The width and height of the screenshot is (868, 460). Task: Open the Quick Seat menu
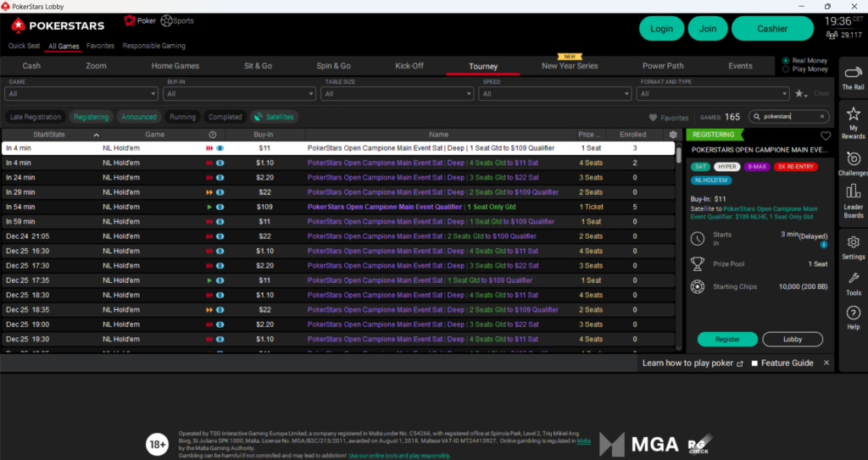coord(24,46)
